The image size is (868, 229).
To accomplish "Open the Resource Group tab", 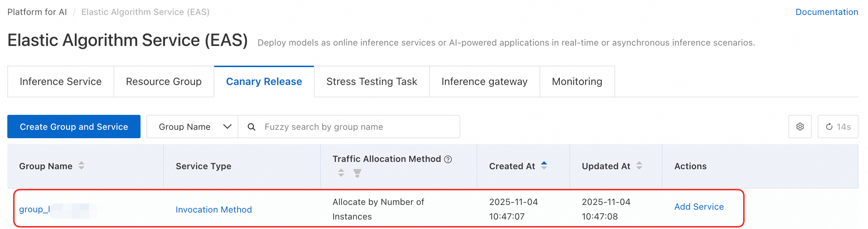I will click(164, 81).
